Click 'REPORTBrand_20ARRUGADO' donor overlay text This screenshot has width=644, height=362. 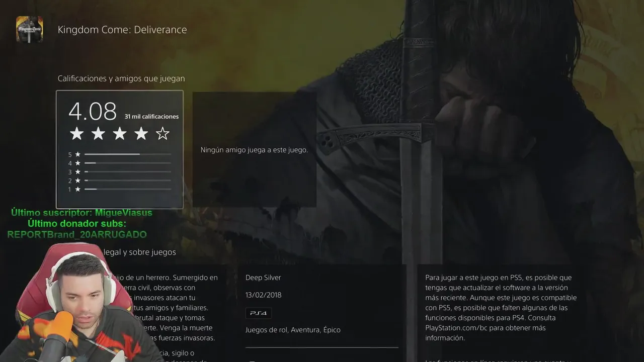coord(77,235)
